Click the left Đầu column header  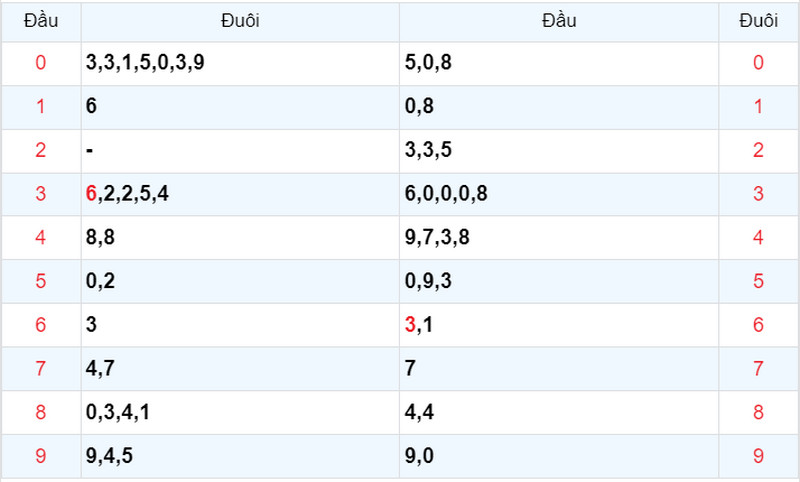coord(41,21)
